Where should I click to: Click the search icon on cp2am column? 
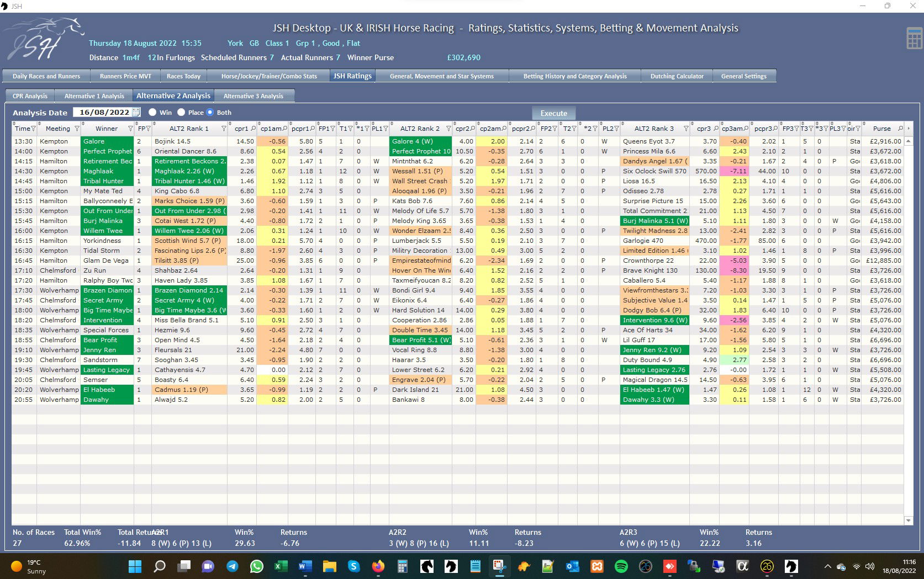(504, 129)
